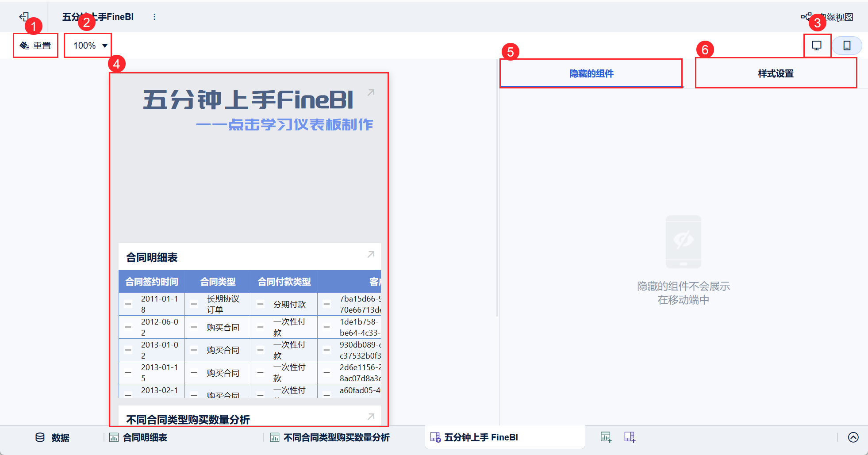
Task: Collapse the 长期协议订单 group
Action: [194, 304]
